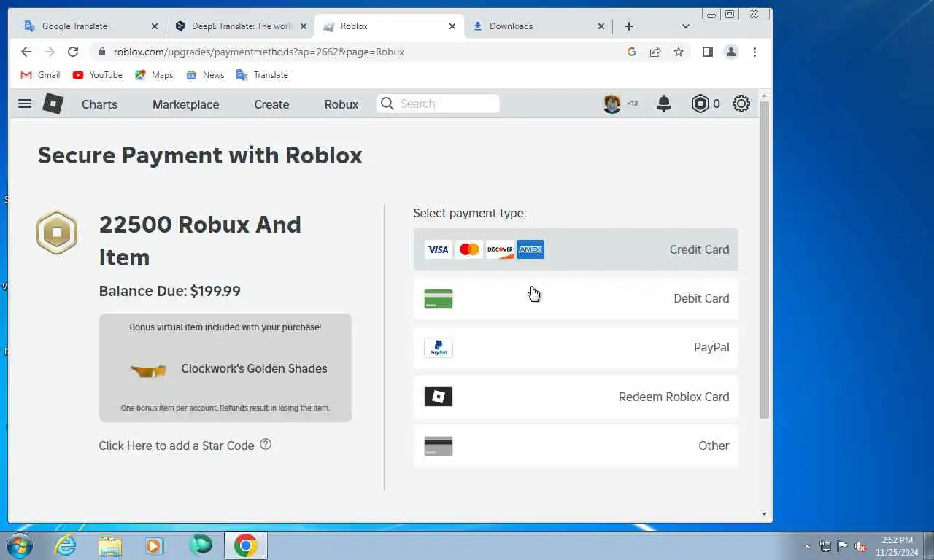
Task: Open the user avatar profile
Action: 612,104
